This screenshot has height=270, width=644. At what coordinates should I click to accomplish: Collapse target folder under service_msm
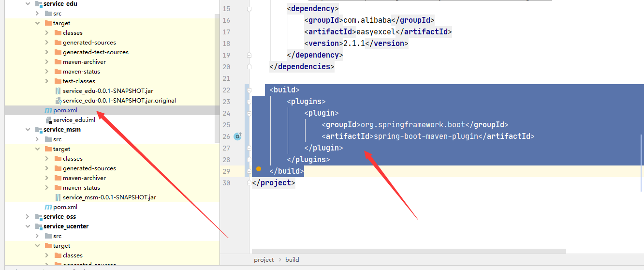click(38, 149)
